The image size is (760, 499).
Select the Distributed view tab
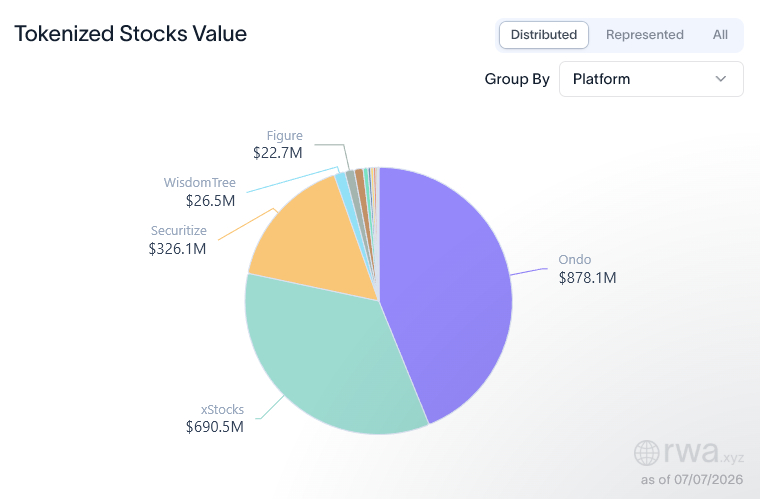(x=544, y=35)
